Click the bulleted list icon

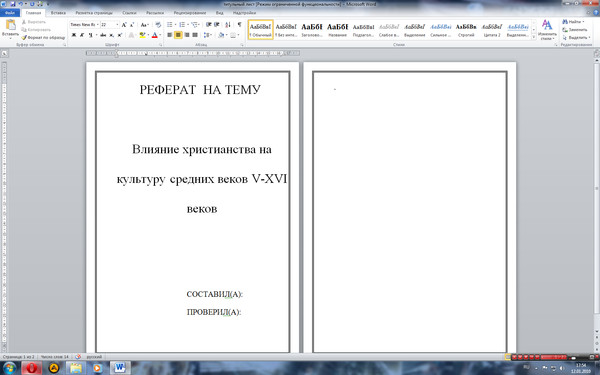pyautogui.click(x=171, y=25)
